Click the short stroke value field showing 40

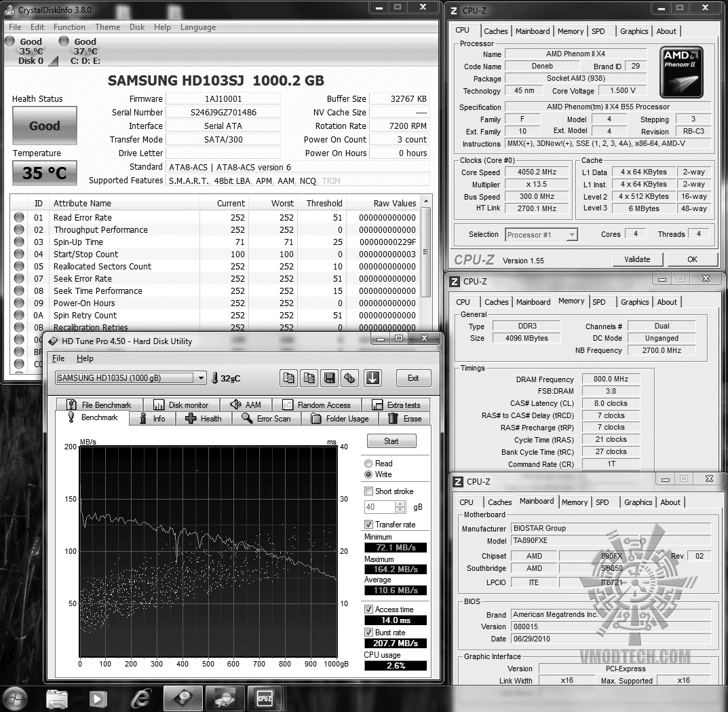pos(379,507)
